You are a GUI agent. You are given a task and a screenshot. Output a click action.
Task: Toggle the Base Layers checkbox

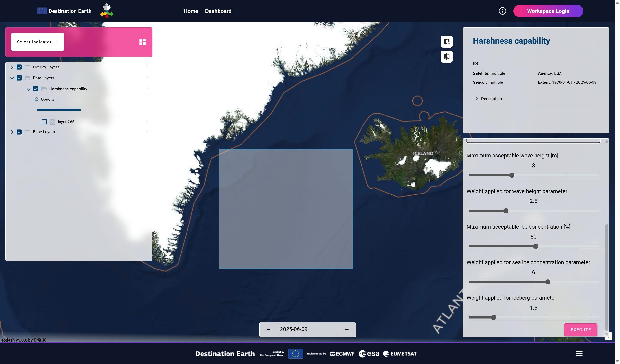pyautogui.click(x=19, y=132)
